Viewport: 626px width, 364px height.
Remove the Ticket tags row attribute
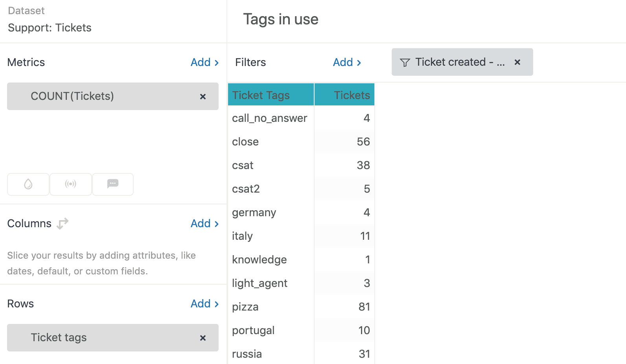pyautogui.click(x=203, y=338)
